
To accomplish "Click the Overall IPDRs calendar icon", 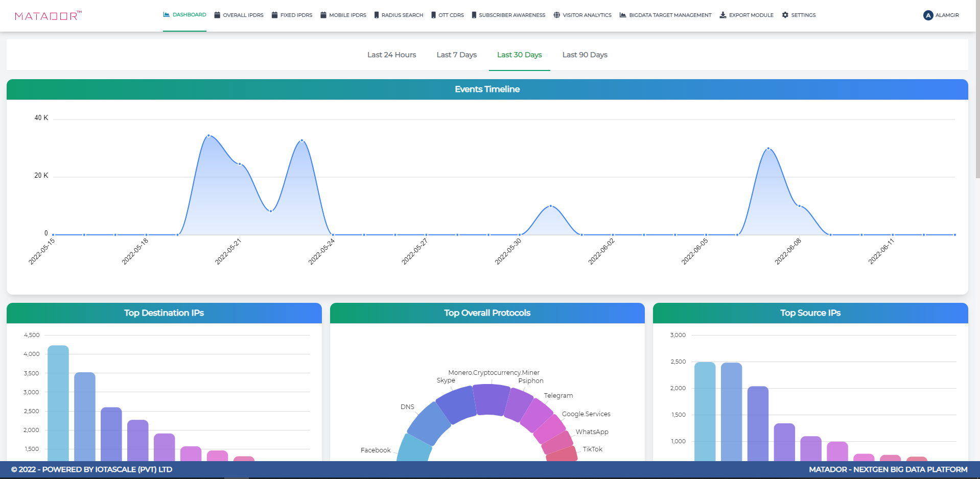I will 217,15.
